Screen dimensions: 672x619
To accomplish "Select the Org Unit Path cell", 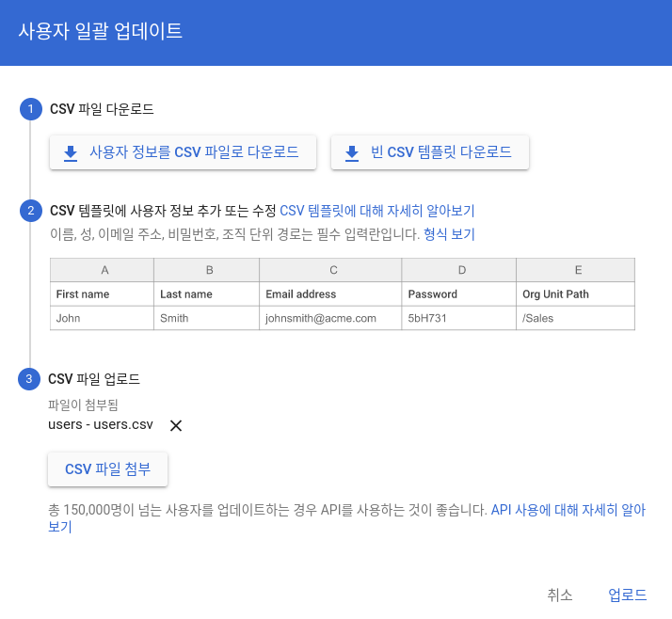I will (576, 294).
